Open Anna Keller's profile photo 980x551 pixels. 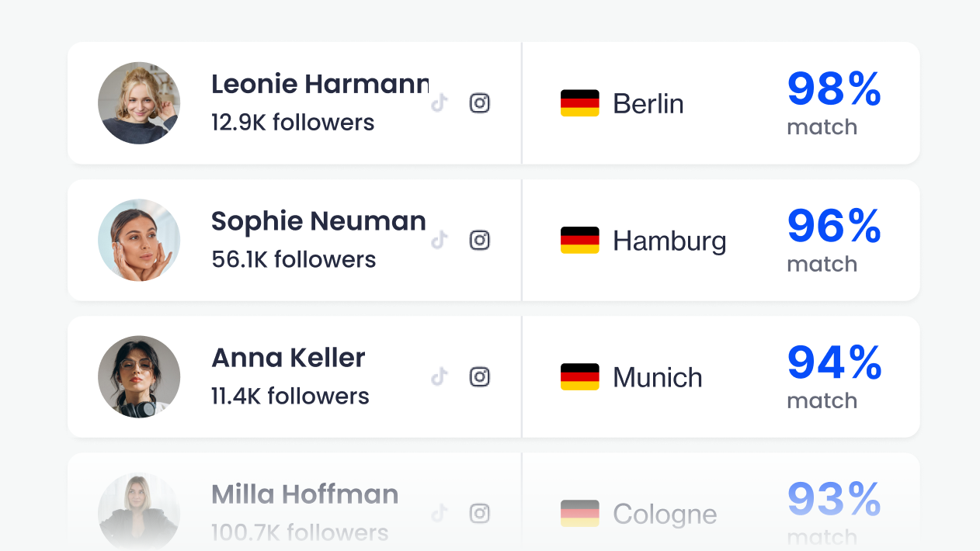(x=139, y=377)
